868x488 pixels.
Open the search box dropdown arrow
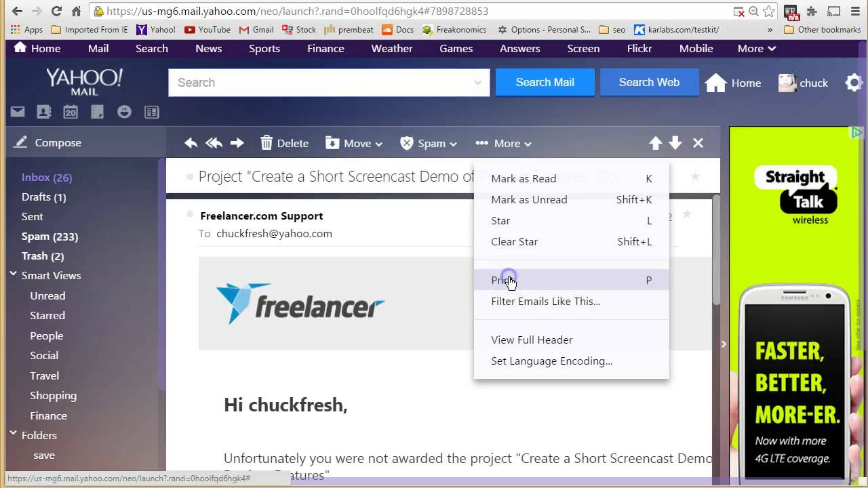[x=478, y=83]
